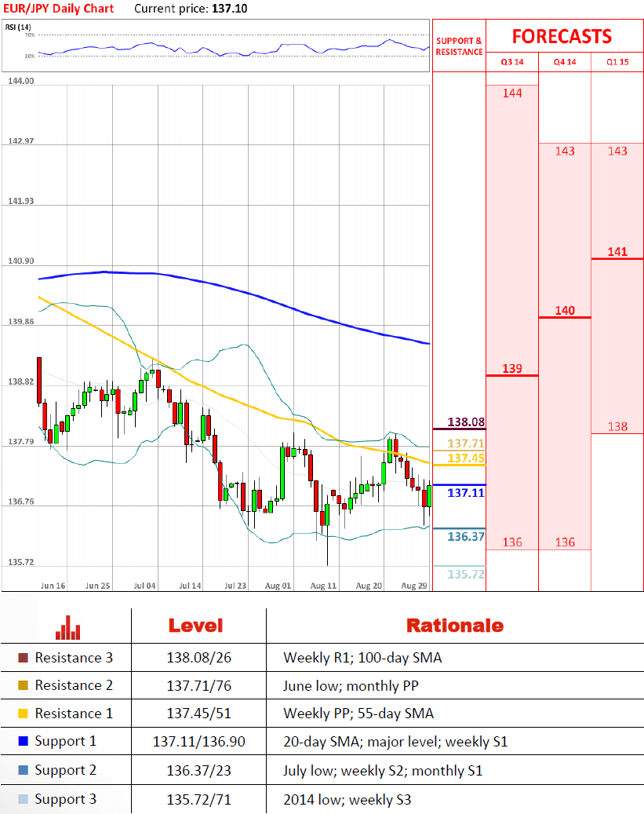Click the Support 2 row label

65,770
